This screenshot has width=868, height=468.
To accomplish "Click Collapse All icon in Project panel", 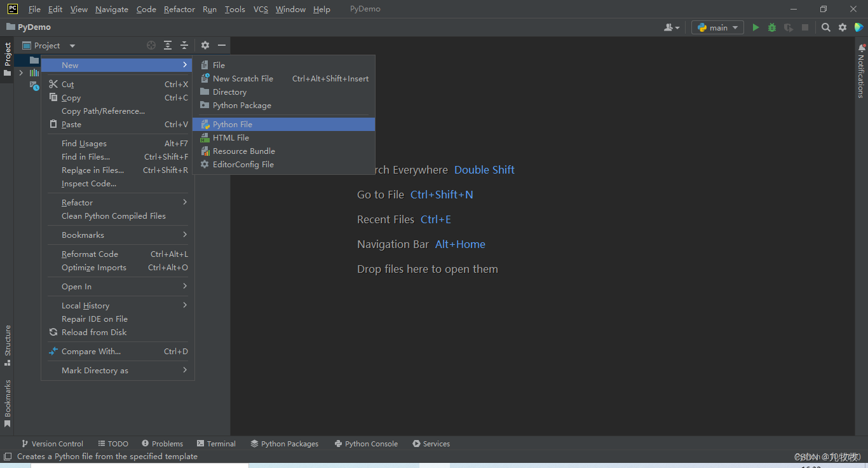I will coord(184,45).
